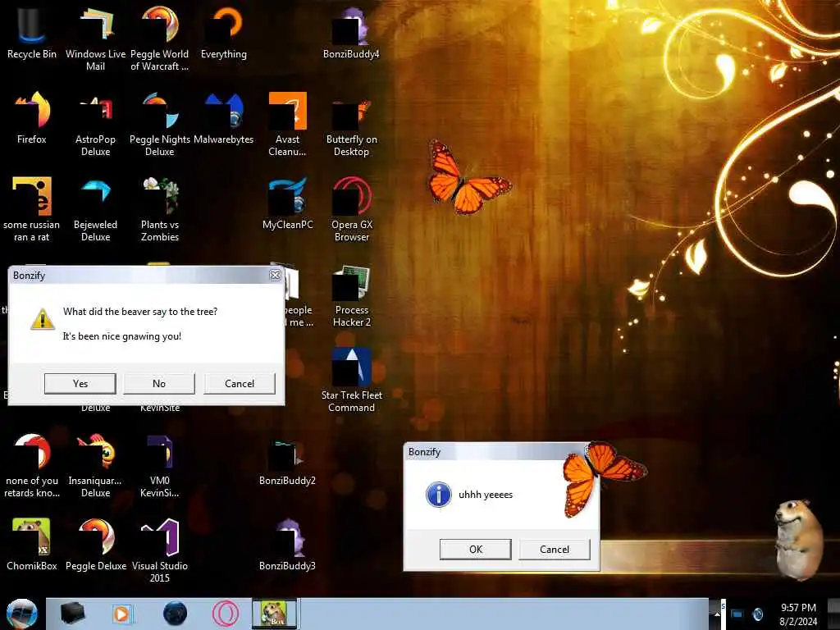Select the Malwarebytes desktop icon
Screen dimensions: 840x630
click(223, 118)
